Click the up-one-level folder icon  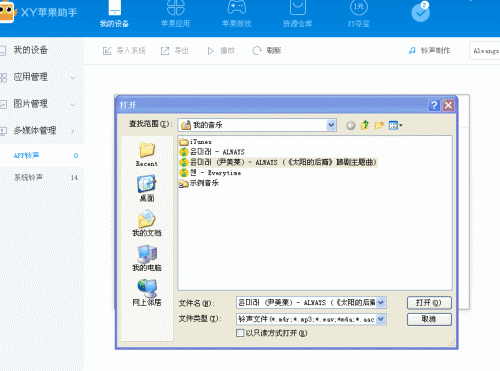coord(365,125)
